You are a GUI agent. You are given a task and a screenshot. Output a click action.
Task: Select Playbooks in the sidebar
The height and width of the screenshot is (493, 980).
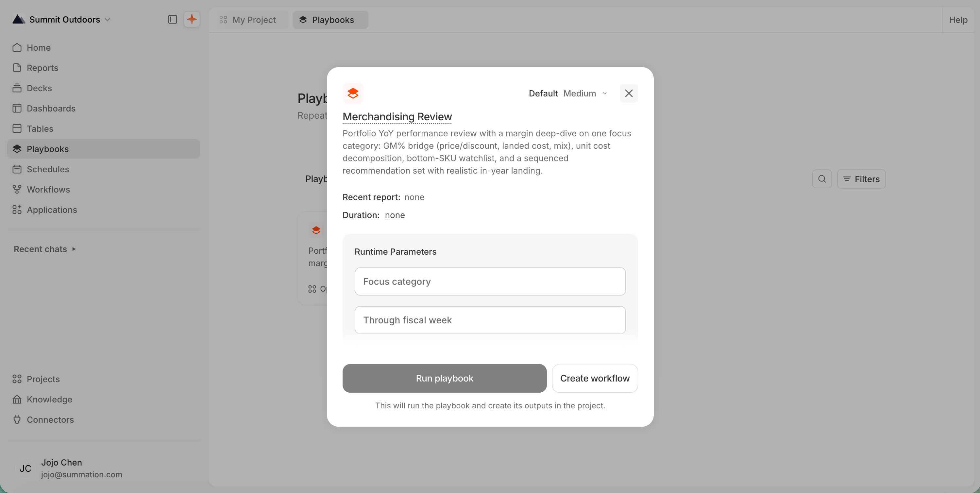tap(104, 149)
